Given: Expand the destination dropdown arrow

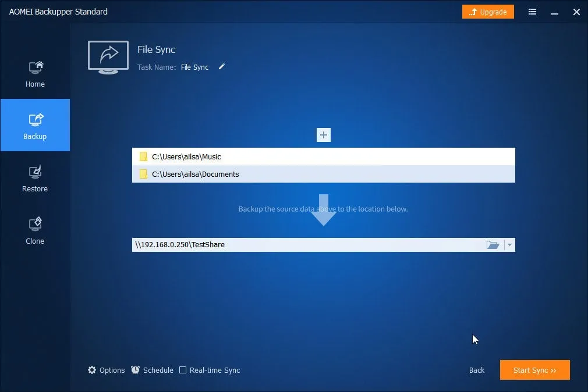Looking at the screenshot, I should coord(509,245).
